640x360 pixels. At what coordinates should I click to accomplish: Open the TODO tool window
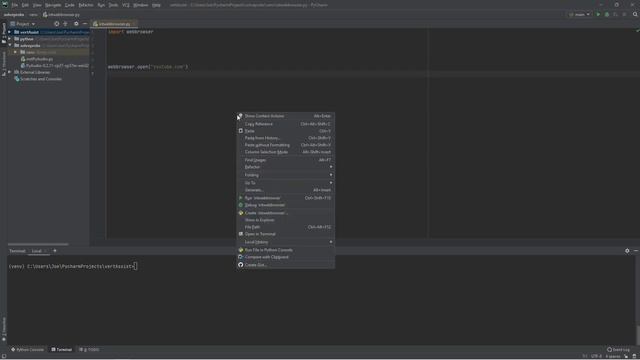pos(89,349)
